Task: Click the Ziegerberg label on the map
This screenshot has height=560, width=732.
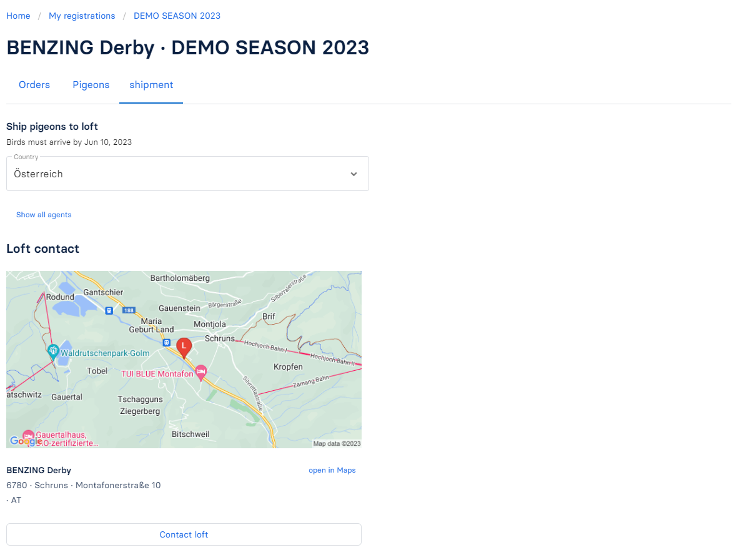Action: pos(140,411)
